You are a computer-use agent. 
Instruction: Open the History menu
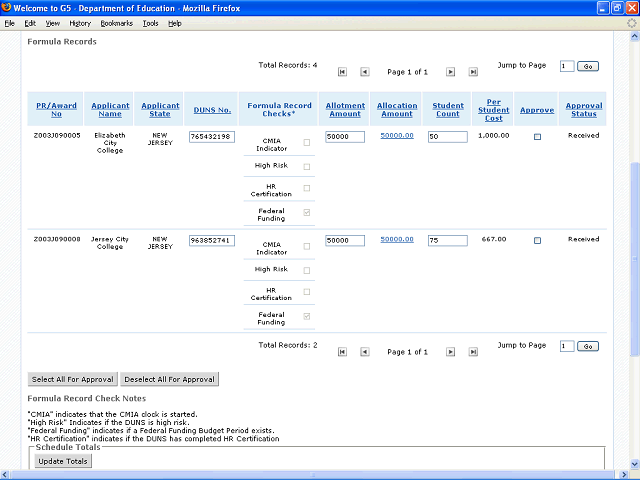tap(80, 23)
